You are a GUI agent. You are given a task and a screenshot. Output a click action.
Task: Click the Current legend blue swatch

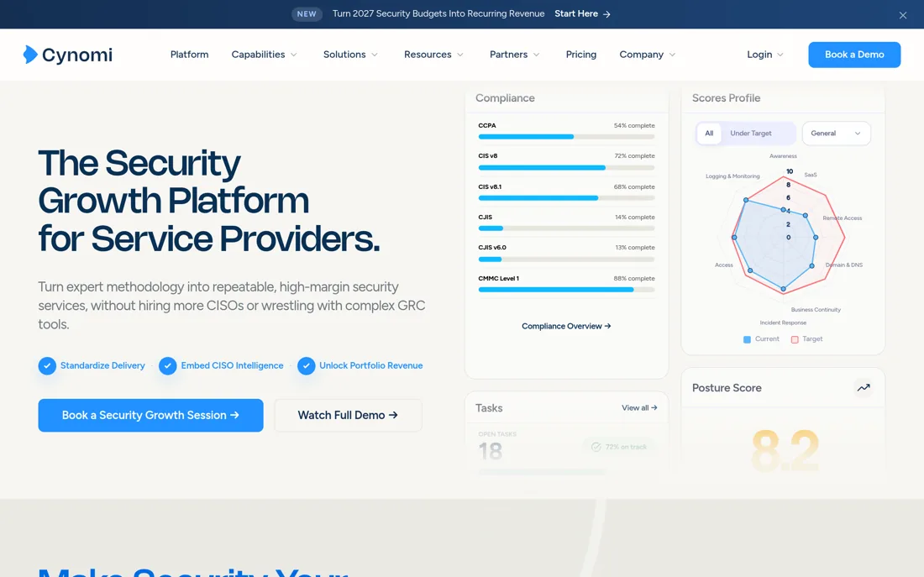(748, 339)
